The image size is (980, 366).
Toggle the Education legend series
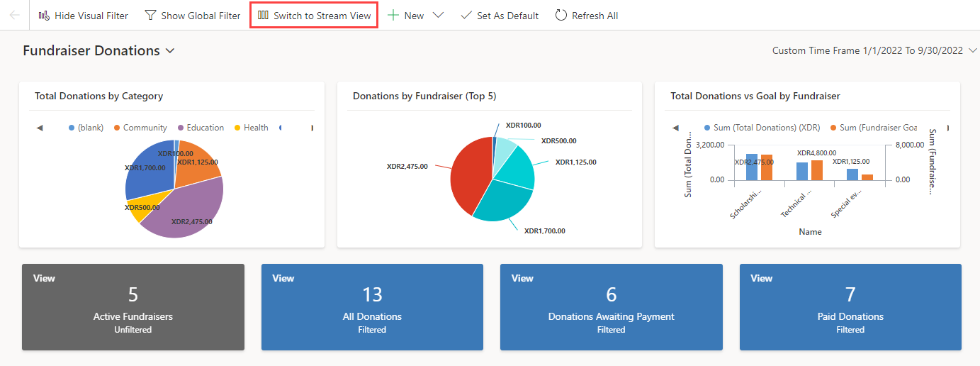click(x=200, y=128)
